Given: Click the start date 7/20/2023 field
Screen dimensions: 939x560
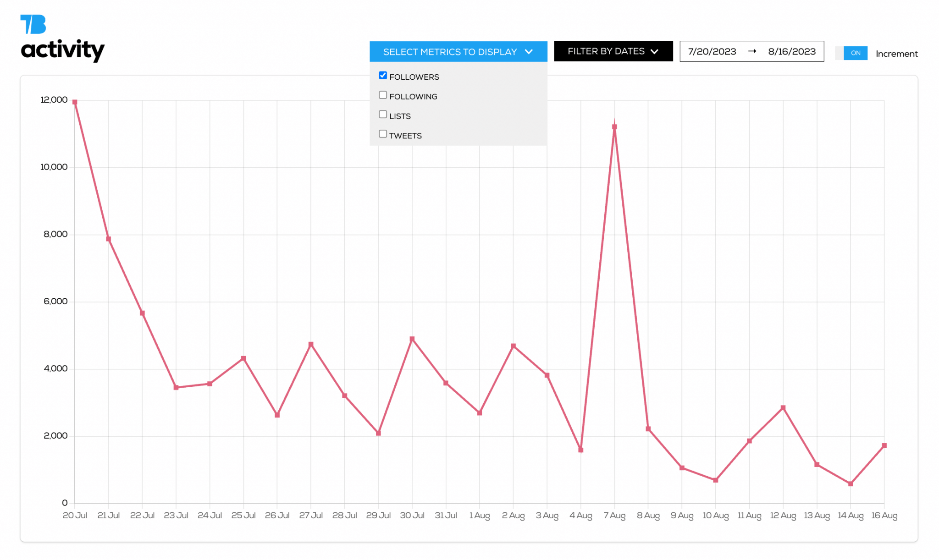Looking at the screenshot, I should [712, 51].
